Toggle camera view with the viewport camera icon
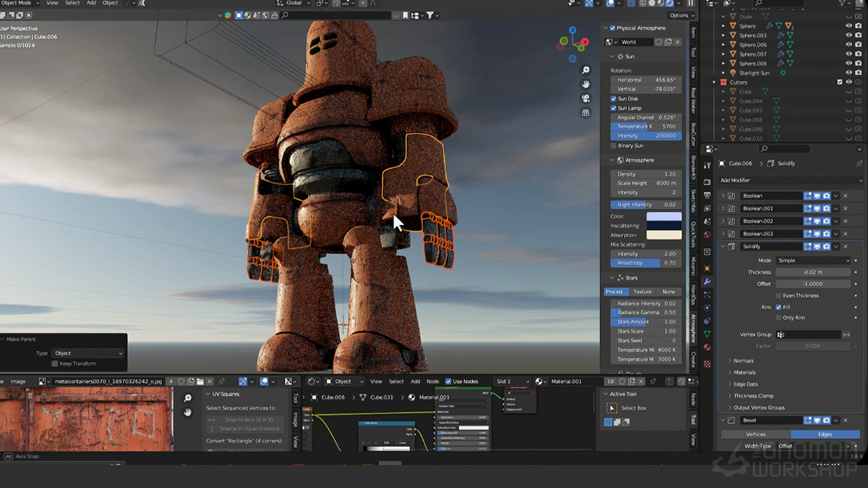 click(x=586, y=98)
